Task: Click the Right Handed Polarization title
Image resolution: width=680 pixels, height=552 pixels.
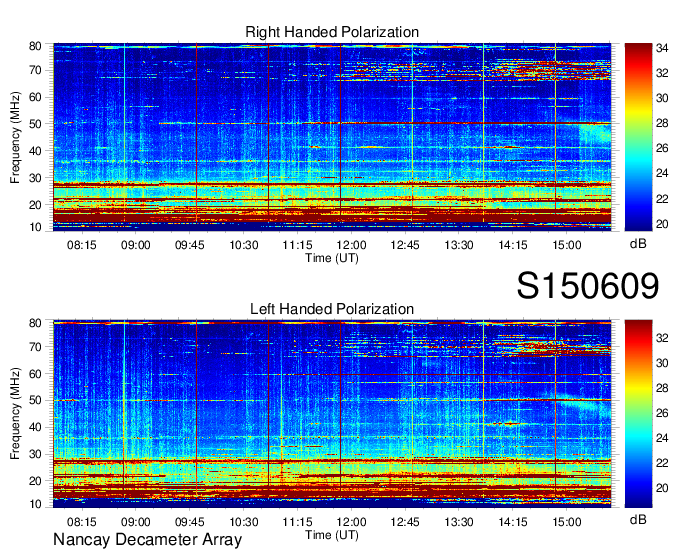Action: pyautogui.click(x=332, y=32)
